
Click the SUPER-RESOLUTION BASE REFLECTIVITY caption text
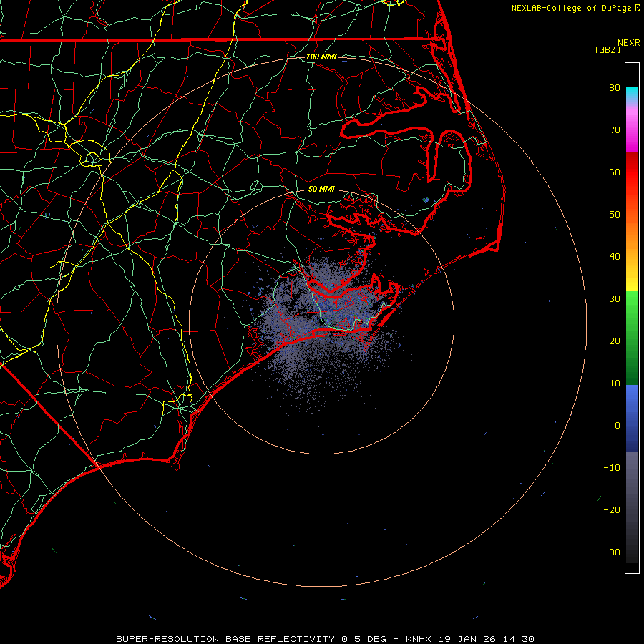[225, 639]
